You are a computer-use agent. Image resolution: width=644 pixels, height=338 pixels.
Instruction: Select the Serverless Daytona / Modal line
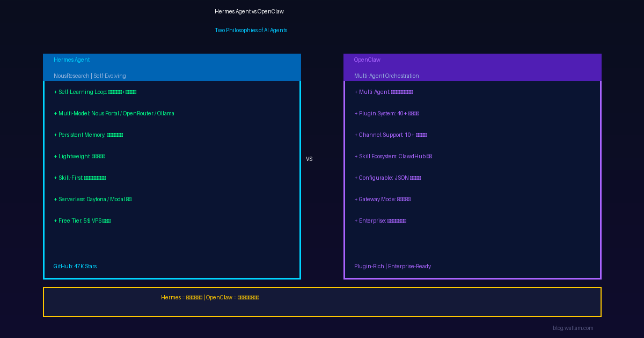[x=93, y=200]
